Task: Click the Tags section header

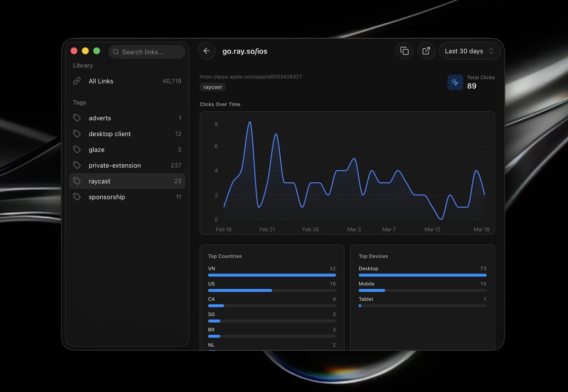Action: click(x=80, y=102)
